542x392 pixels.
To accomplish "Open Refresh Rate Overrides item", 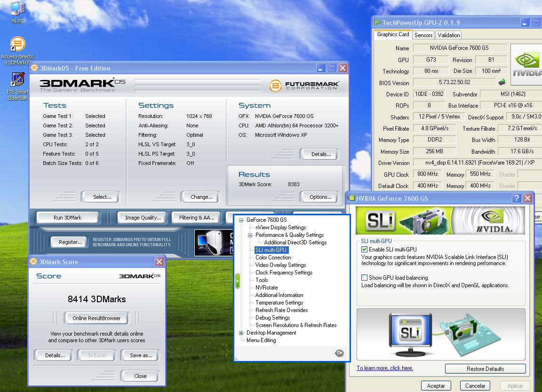I will point(281,310).
